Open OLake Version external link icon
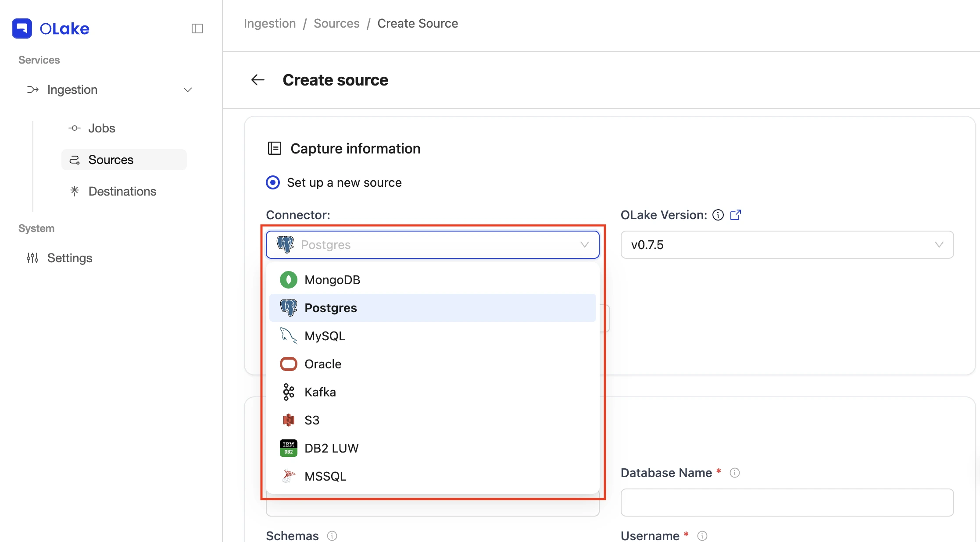 [x=736, y=215]
